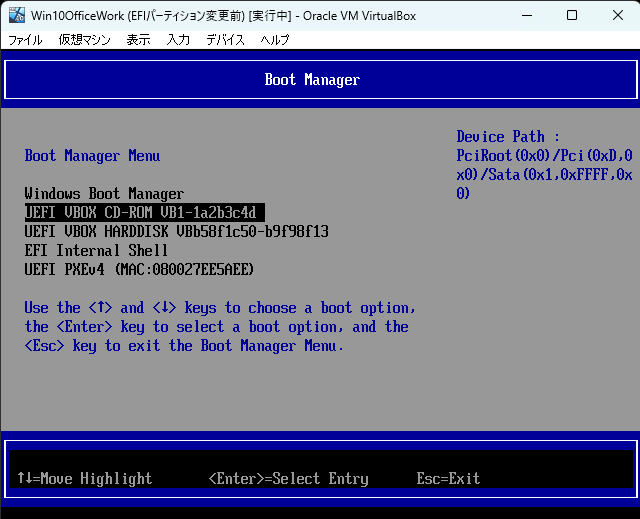Click the VirtualBox window title icon
The height and width of the screenshot is (519, 640).
17,16
